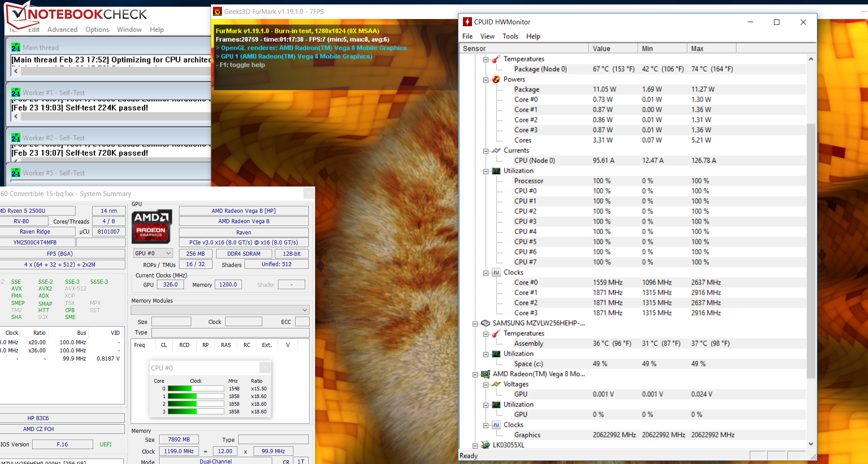
Task: Open the GPU #0 selector dropdown
Action: (x=153, y=253)
